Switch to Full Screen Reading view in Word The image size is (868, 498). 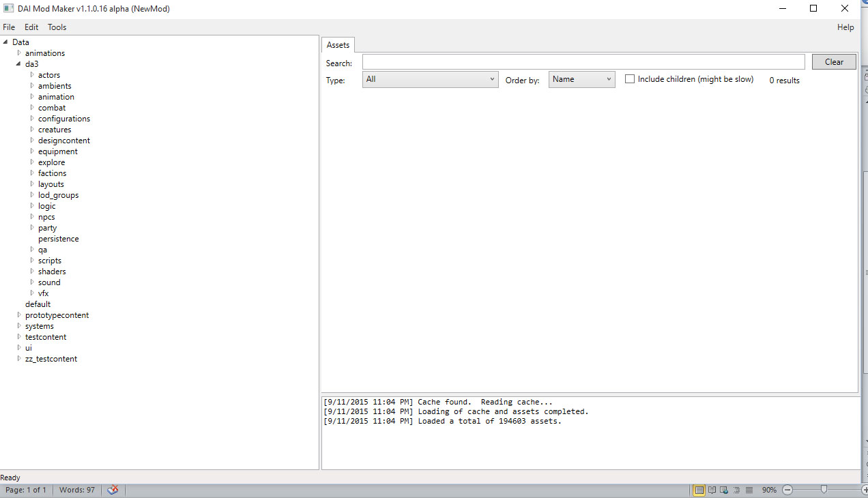[712, 490]
